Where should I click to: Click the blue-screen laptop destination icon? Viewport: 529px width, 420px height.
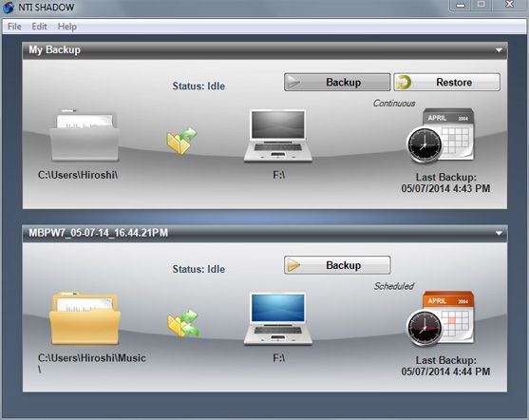[x=277, y=318]
